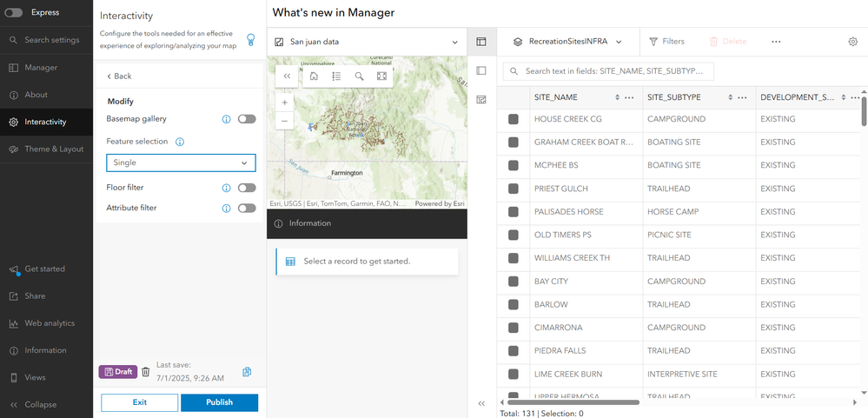Open the RecreationSitesINFRA layer dropdown
868x418 pixels.
coord(567,42)
